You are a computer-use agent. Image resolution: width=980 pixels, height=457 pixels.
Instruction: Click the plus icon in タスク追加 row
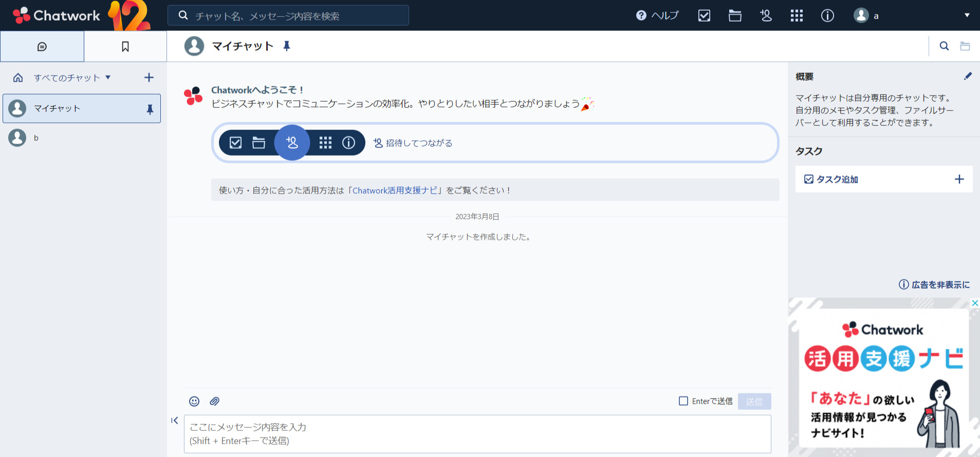[x=959, y=179]
